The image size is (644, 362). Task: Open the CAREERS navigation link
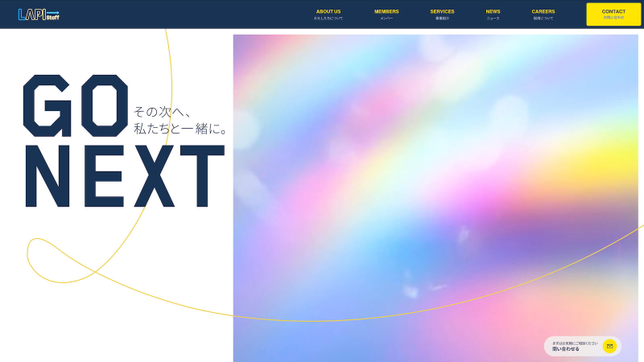tap(543, 11)
